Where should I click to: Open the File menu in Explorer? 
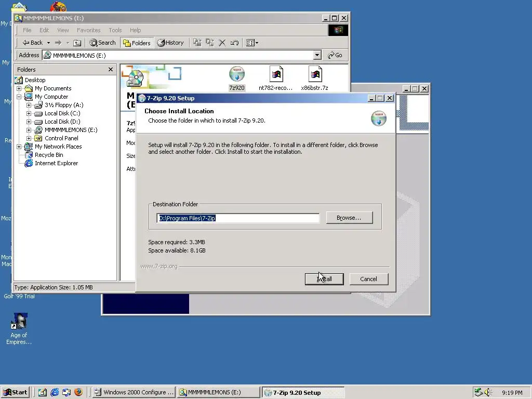27,30
